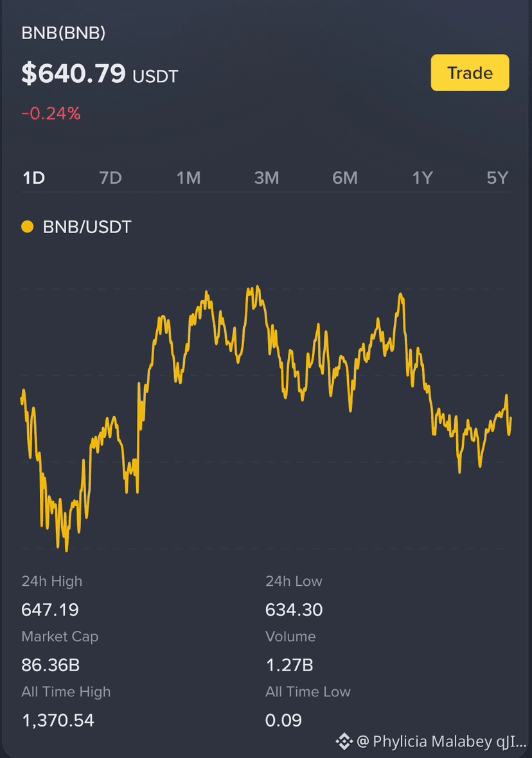
Task: Switch chart to 1Y range
Action: (422, 178)
